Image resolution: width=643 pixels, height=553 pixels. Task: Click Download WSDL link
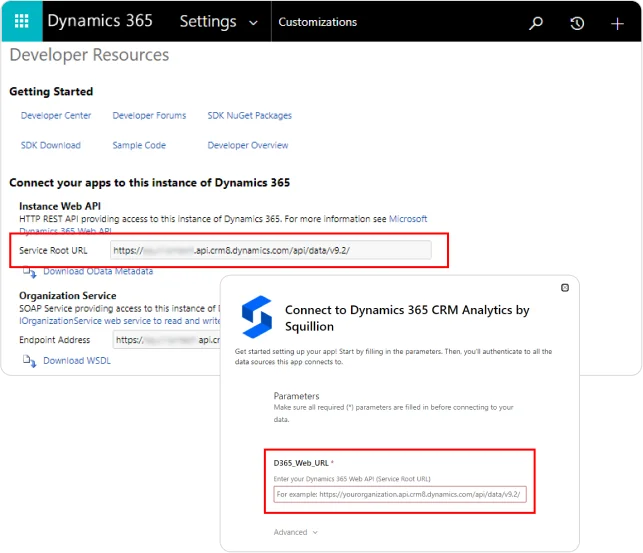[x=77, y=361]
